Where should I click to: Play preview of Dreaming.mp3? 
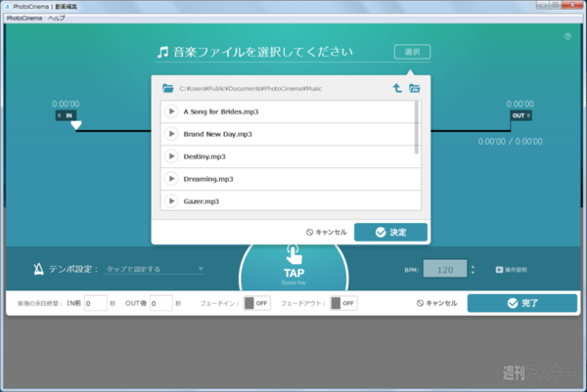(x=171, y=179)
